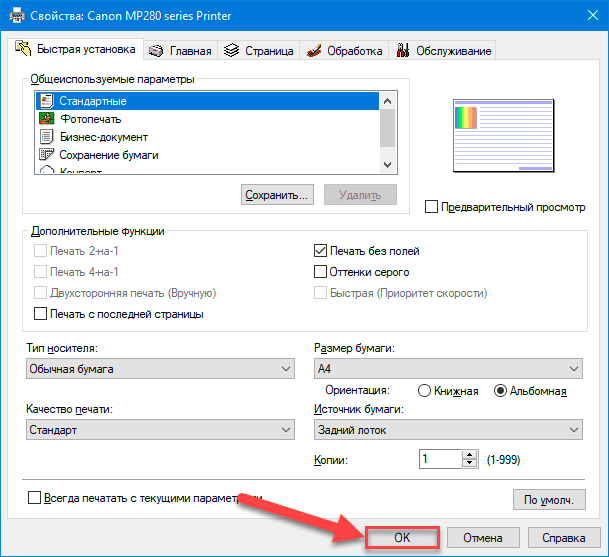The image size is (609, 557).
Task: Click the По умолч. button
Action: pyautogui.click(x=549, y=500)
